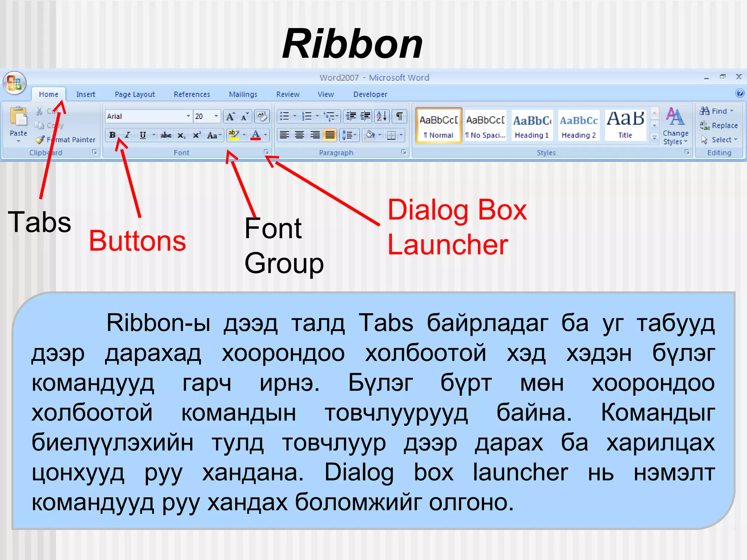Open the Select dropdown in Editing
The width and height of the screenshot is (747, 560).
(719, 140)
